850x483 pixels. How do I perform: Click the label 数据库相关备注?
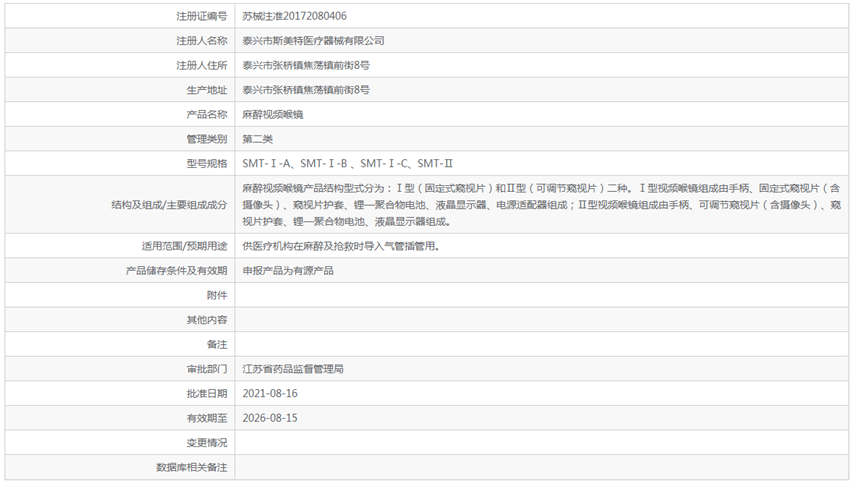[x=192, y=467]
